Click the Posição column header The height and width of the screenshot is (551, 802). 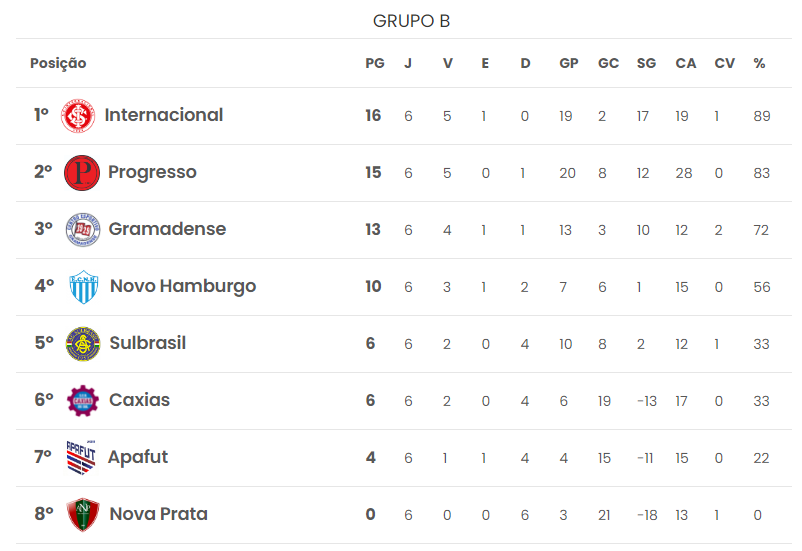coord(58,63)
